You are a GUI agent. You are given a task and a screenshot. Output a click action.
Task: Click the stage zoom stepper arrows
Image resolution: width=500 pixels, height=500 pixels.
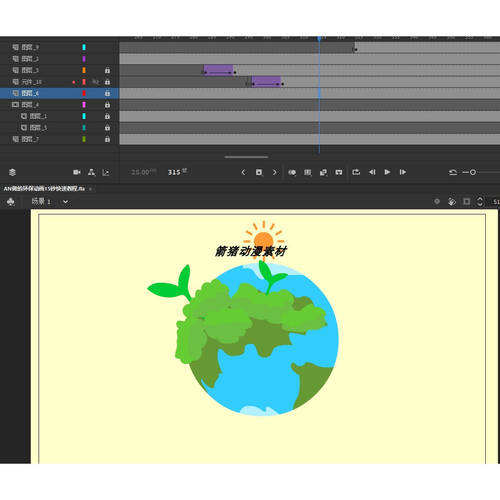pos(480,201)
